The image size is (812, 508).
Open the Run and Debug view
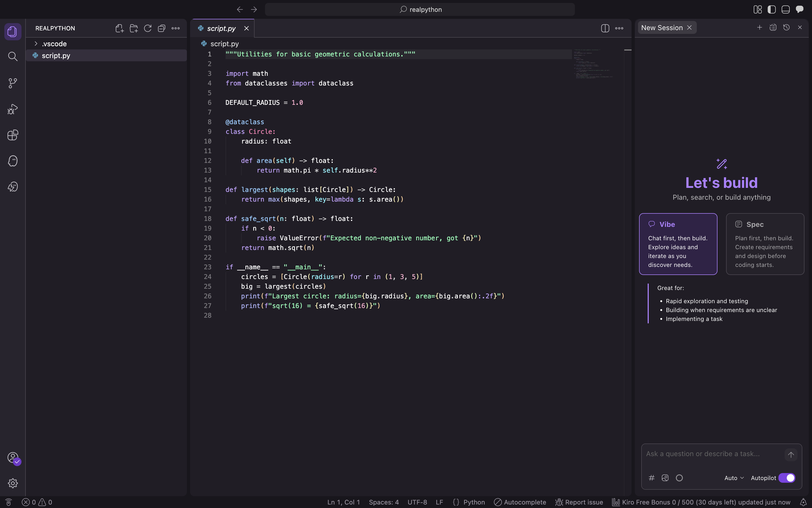[13, 109]
